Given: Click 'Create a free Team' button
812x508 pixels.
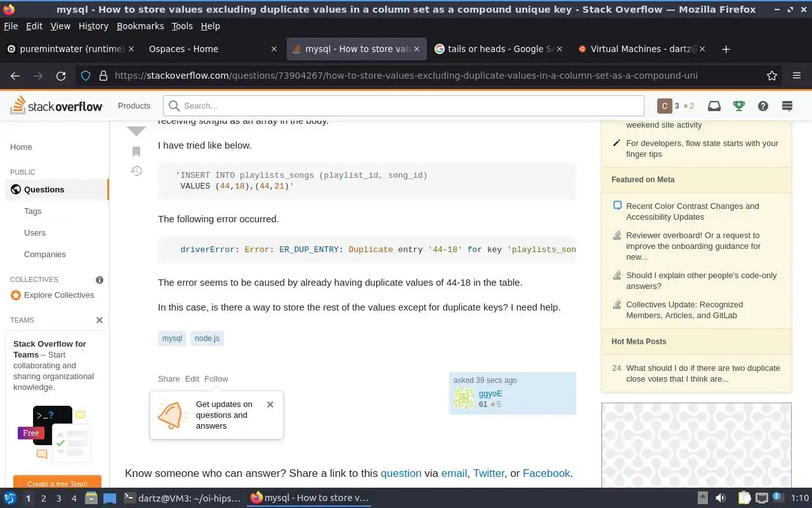Looking at the screenshot, I should click(x=57, y=483).
